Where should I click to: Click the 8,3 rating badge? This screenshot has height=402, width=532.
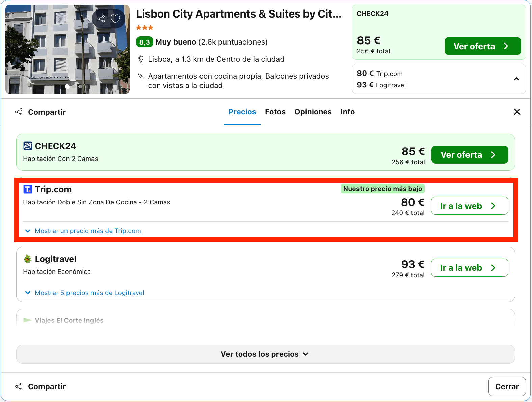pyautogui.click(x=144, y=42)
